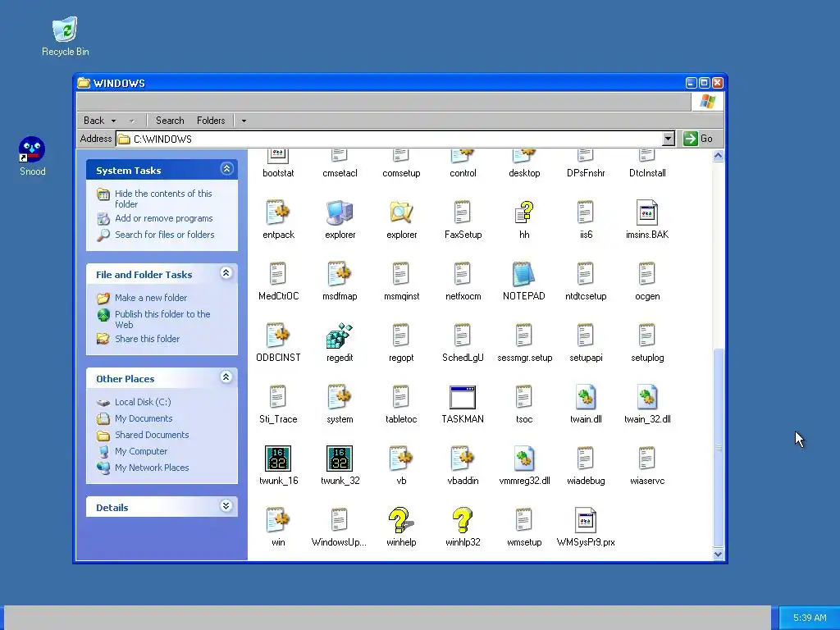The height and width of the screenshot is (630, 840).
Task: Collapse the Other Places panel
Action: pos(226,377)
